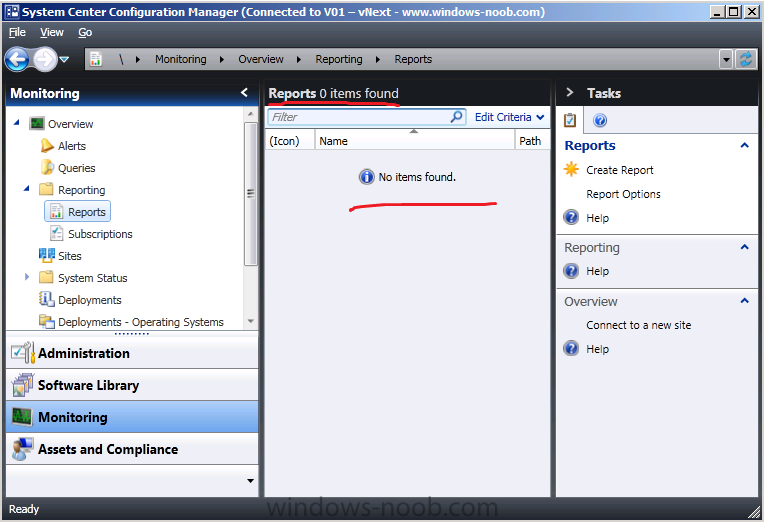Click Monitoring in the breadcrumb path
The image size is (764, 522).
click(181, 59)
